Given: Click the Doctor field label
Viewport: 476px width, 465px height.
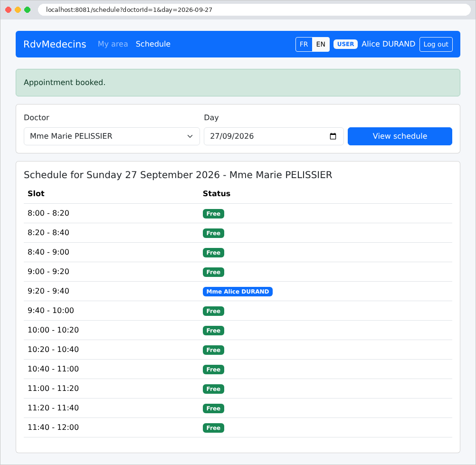Looking at the screenshot, I should [x=37, y=117].
